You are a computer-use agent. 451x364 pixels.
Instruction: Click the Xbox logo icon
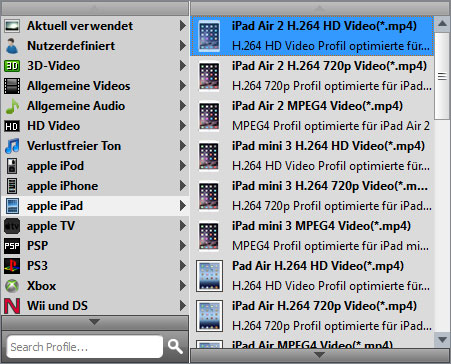[12, 286]
